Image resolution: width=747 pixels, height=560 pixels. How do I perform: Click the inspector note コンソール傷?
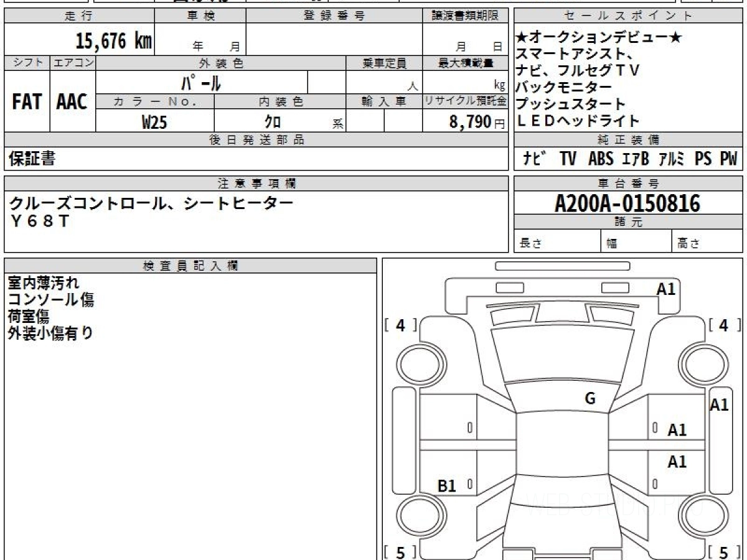[x=51, y=300]
